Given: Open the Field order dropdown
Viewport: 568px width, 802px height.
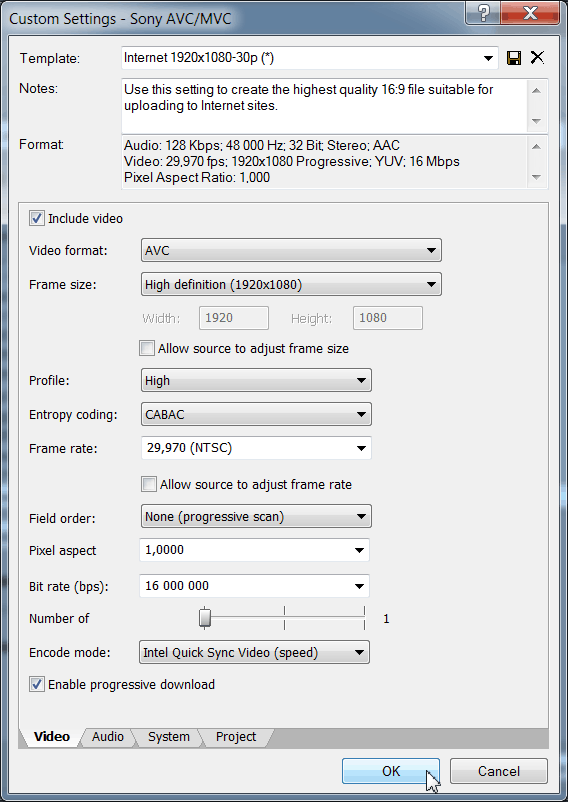Looking at the screenshot, I should (x=256, y=517).
